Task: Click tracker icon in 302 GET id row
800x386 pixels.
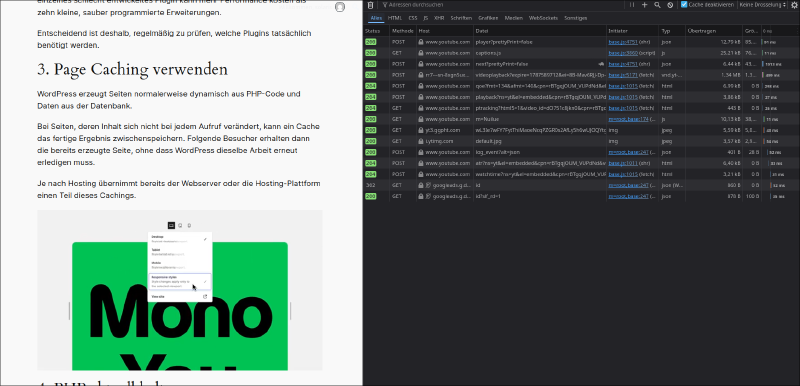Action: pos(429,185)
